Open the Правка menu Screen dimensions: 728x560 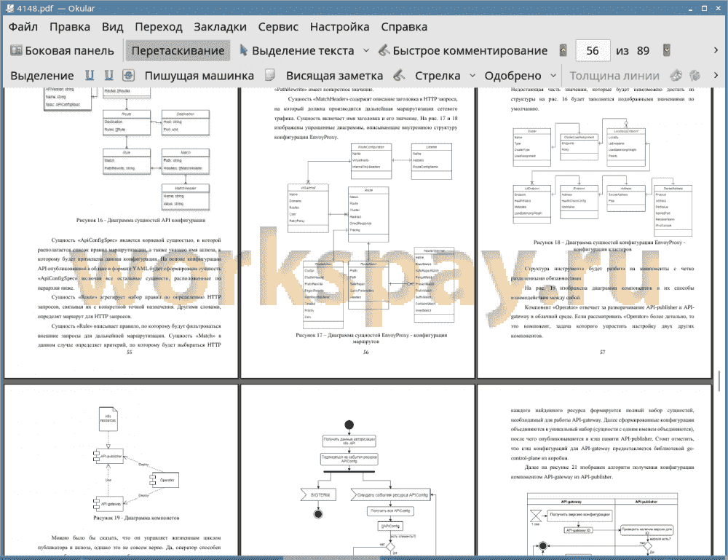[x=70, y=27]
